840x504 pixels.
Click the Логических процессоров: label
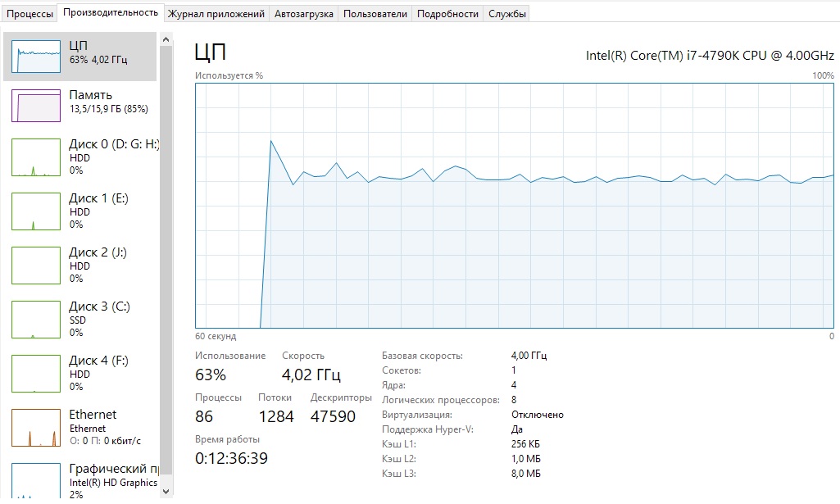point(440,400)
